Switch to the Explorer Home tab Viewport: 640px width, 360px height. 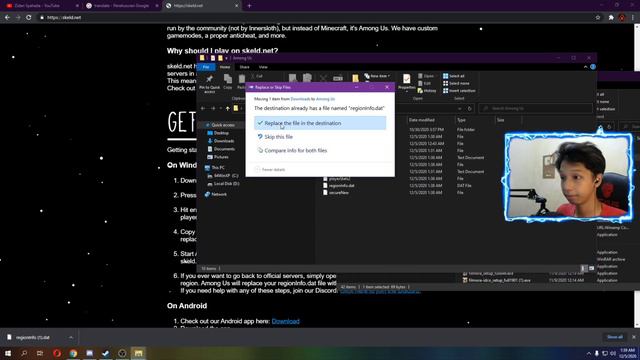click(225, 67)
